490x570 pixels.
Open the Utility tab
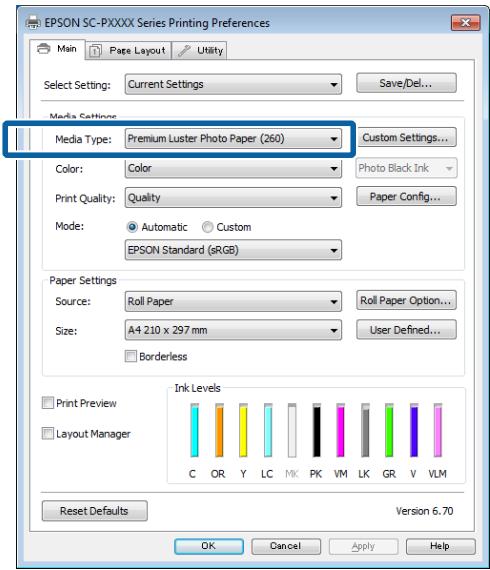coord(200,51)
